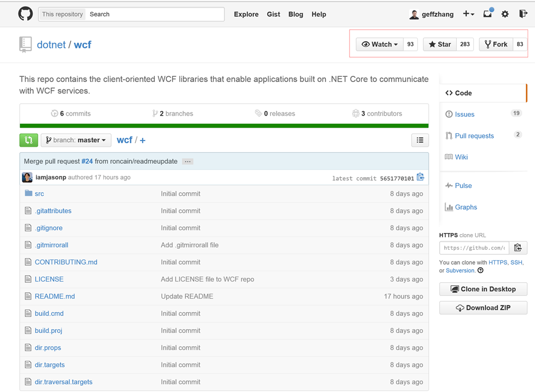Fork the wcf repository
Image resolution: width=535 pixels, height=392 pixels.
pos(496,44)
